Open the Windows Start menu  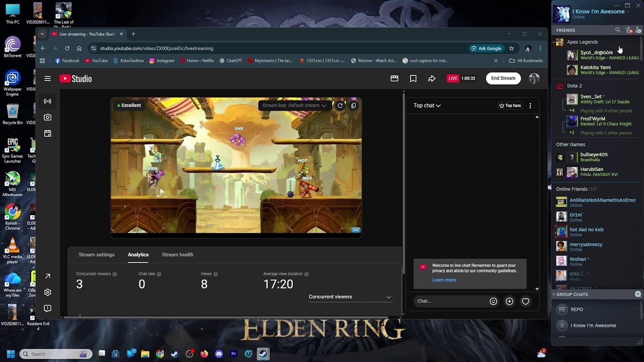[x=11, y=354]
